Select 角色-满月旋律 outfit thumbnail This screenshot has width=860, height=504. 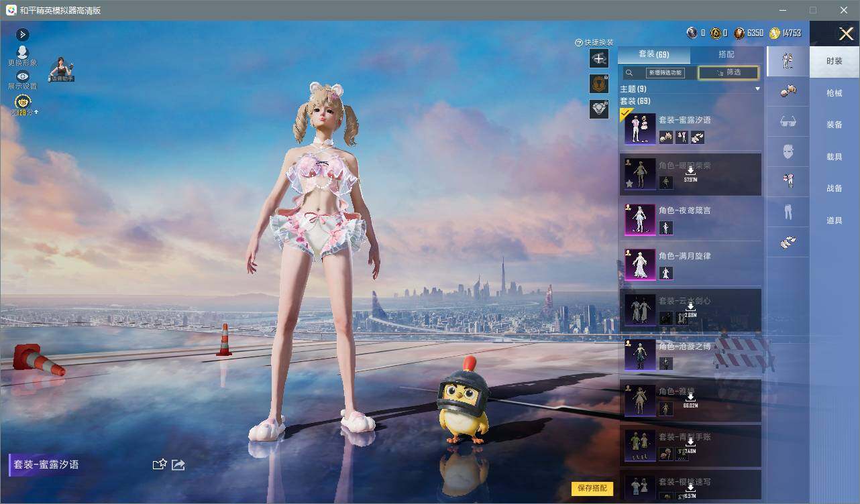pyautogui.click(x=640, y=265)
